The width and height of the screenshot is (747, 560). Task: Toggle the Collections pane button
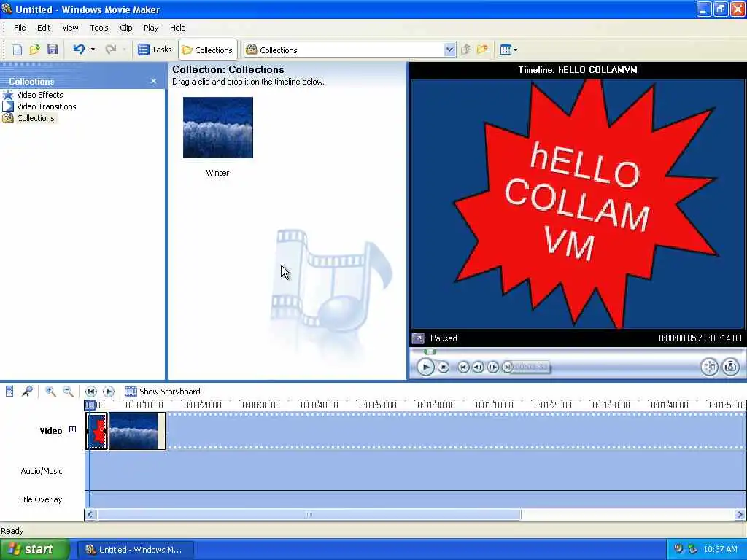tap(208, 50)
